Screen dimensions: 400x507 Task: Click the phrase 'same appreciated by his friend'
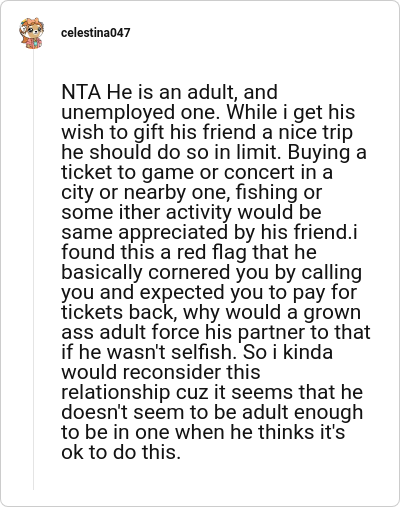(204, 233)
